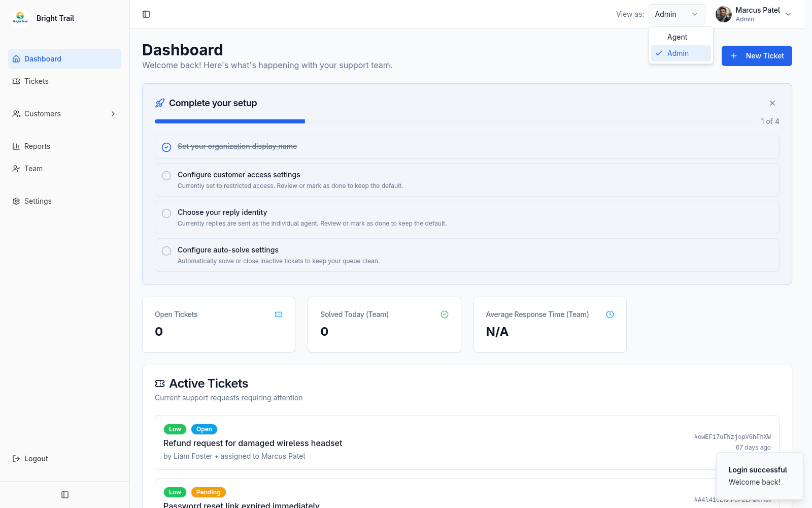Expand the Customers submenu chevron

[x=113, y=114]
